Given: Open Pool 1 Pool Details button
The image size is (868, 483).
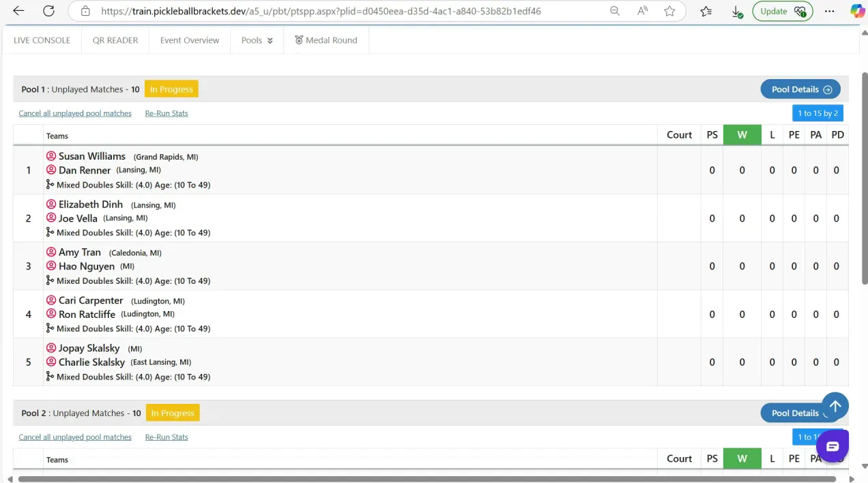Looking at the screenshot, I should 800,89.
